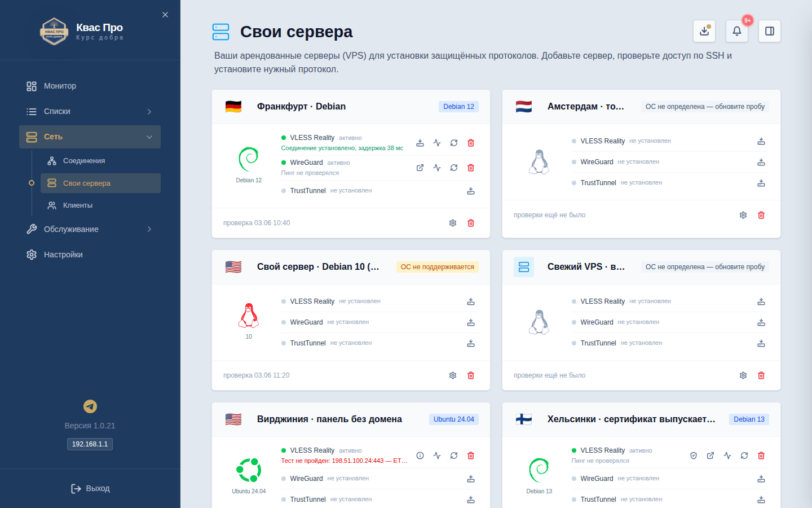Install WireGuard on Хельсинки server
This screenshot has height=508, width=812.
(x=761, y=479)
